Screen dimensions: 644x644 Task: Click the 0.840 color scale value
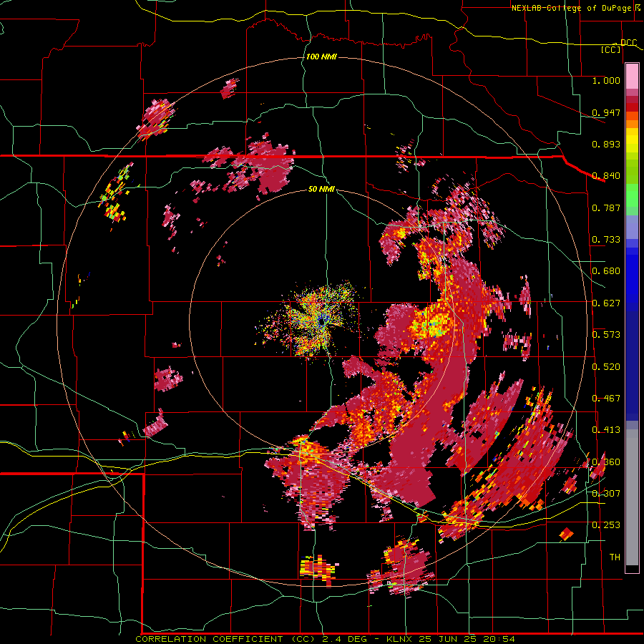(x=606, y=176)
